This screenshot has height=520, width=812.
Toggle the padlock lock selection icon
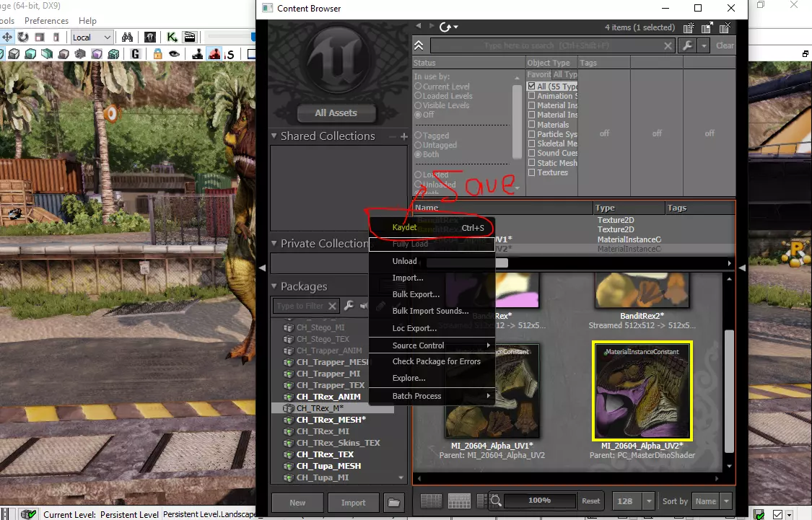(158, 54)
